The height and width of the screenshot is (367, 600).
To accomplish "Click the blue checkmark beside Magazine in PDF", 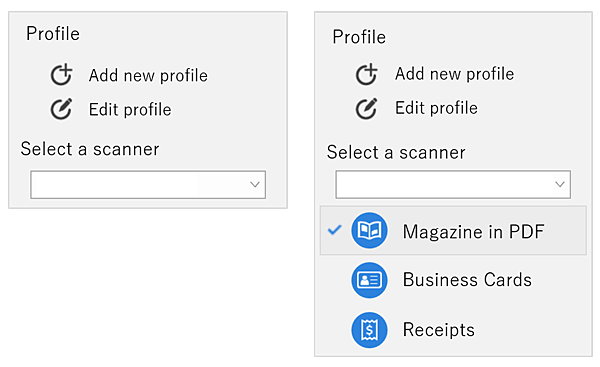I will (334, 230).
